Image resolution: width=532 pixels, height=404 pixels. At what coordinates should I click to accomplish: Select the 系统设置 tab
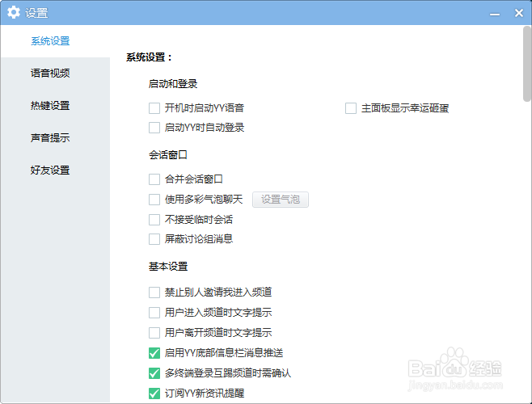click(x=50, y=41)
